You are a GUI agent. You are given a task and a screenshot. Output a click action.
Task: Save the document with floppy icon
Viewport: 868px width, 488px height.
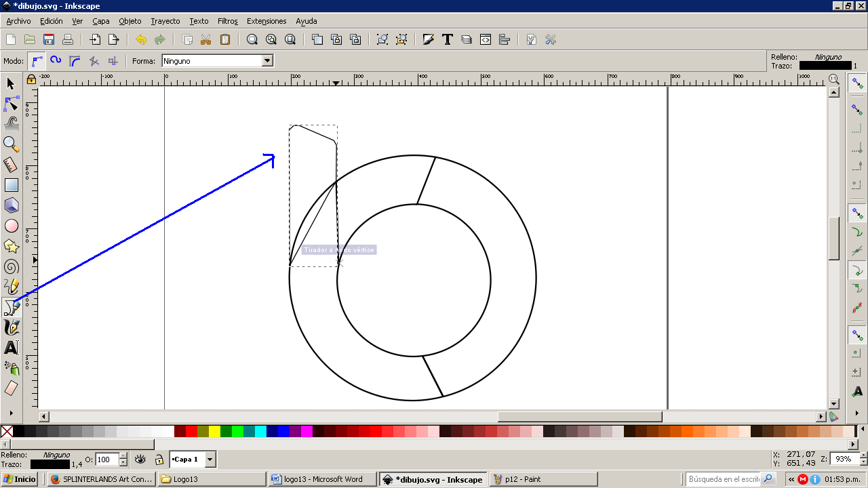pyautogui.click(x=49, y=39)
